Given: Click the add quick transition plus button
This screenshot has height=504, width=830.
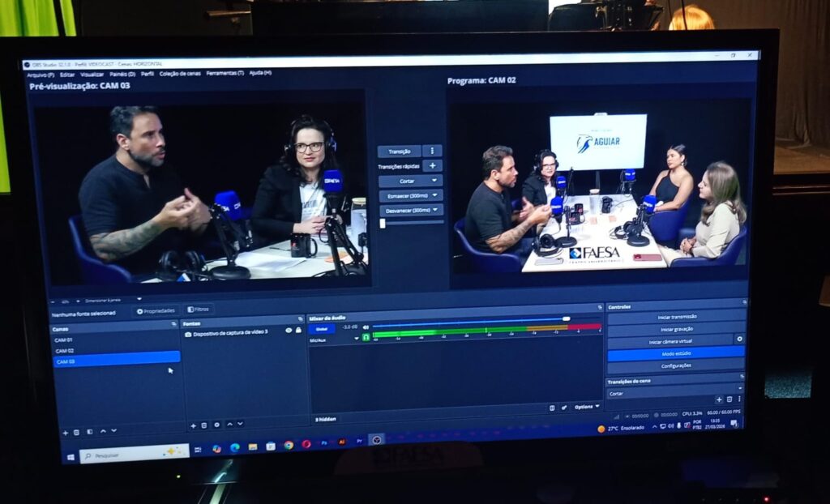Looking at the screenshot, I should coord(432,166).
